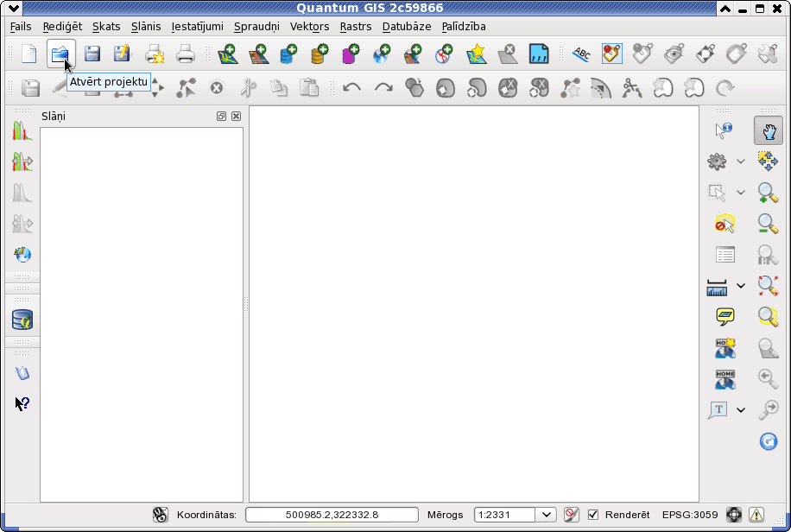Screen dimensions: 791x532
Task: Click the blue GPS tools icon
Action: pos(539,54)
